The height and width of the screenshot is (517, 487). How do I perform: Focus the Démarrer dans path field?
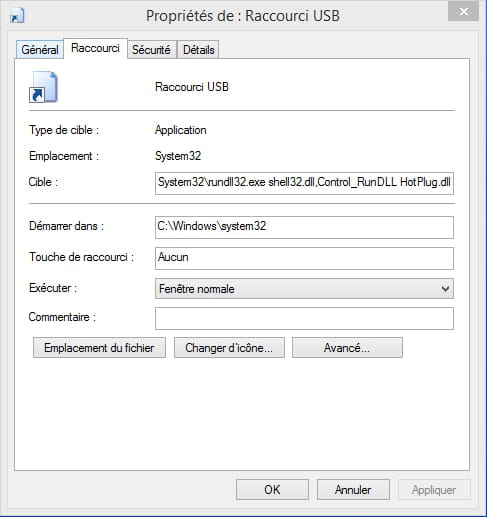(x=304, y=227)
